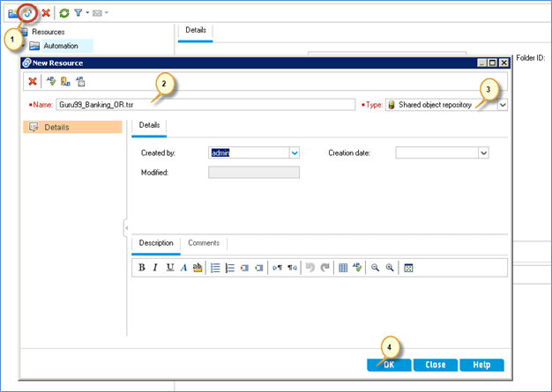This screenshot has width=552, height=392.
Task: Switch to the Comments tab
Action: click(204, 243)
